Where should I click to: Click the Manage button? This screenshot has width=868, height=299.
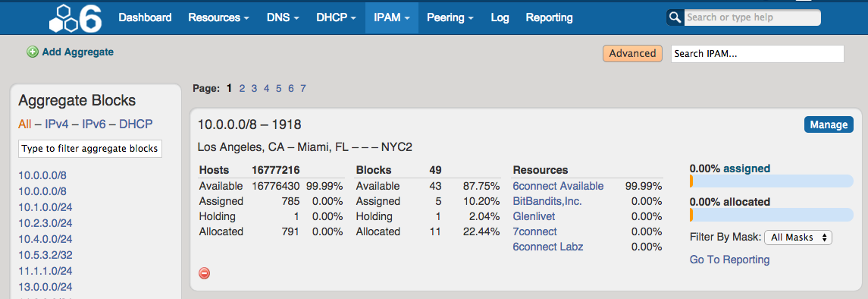pos(829,124)
